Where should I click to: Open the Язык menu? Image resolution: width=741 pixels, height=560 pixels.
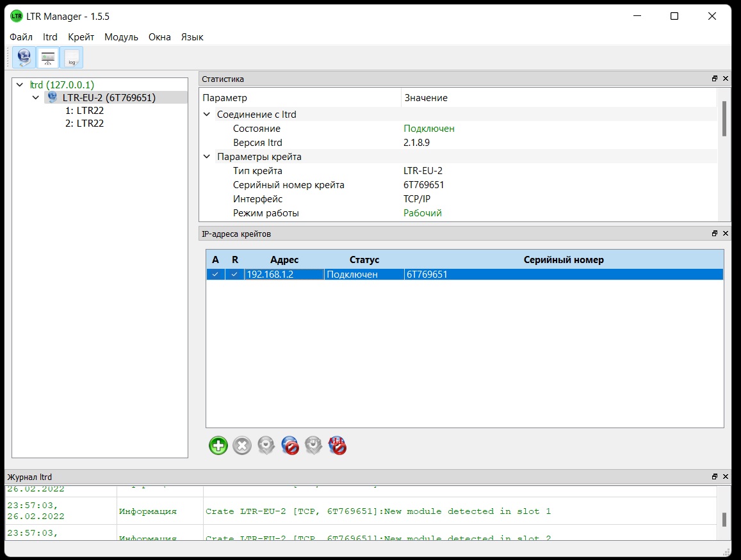192,37
